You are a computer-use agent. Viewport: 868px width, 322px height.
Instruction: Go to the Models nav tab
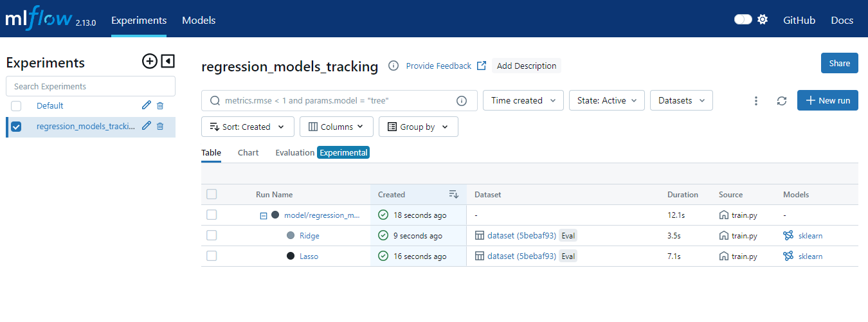(199, 20)
